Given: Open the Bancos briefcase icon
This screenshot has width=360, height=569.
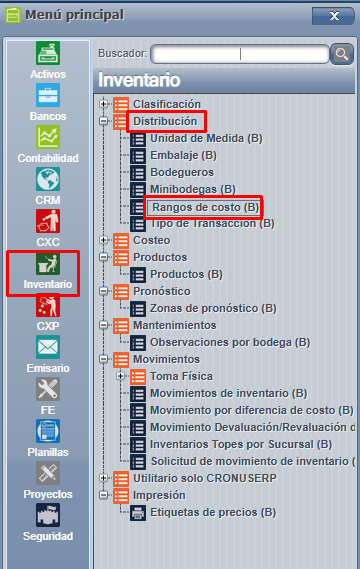Looking at the screenshot, I should click(x=48, y=95).
